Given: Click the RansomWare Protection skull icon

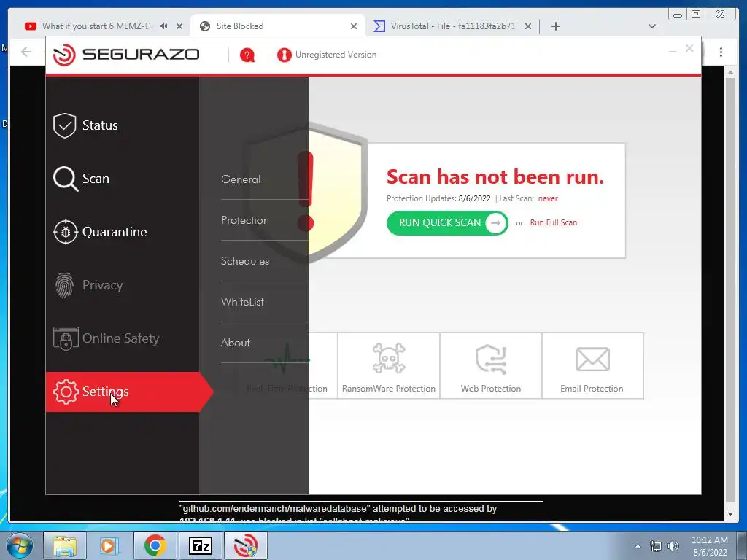Looking at the screenshot, I should 389,359.
